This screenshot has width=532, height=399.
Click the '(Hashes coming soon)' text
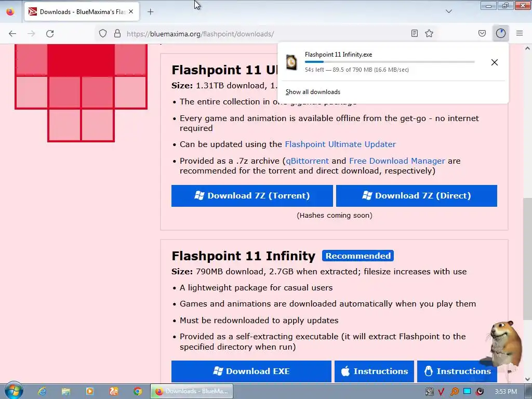pyautogui.click(x=334, y=215)
